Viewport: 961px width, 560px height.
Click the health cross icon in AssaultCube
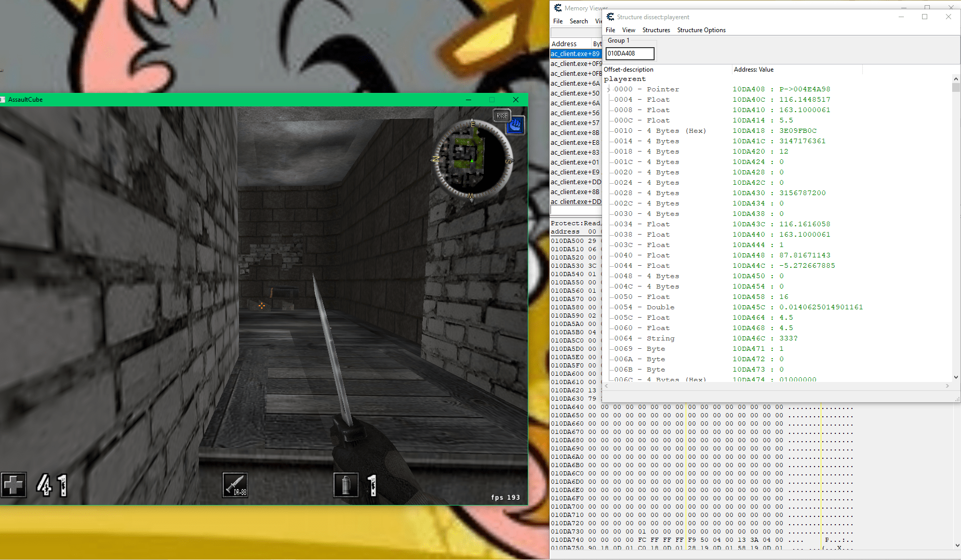tap(14, 485)
